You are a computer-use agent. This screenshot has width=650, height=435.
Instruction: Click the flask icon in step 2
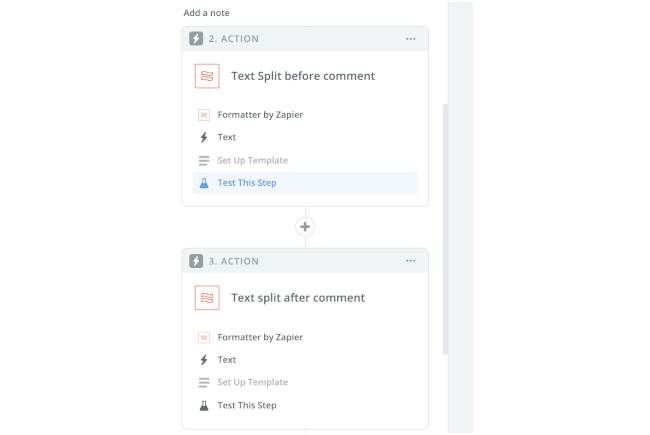tap(204, 183)
